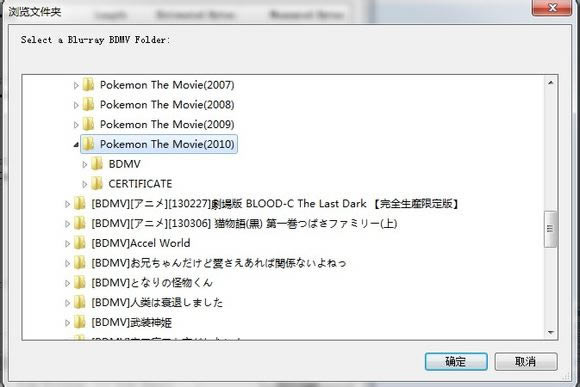Image resolution: width=580 pixels, height=387 pixels.
Task: Click the folder icon of Pokemon The Movie(2009)
Action: pyautogui.click(x=88, y=124)
